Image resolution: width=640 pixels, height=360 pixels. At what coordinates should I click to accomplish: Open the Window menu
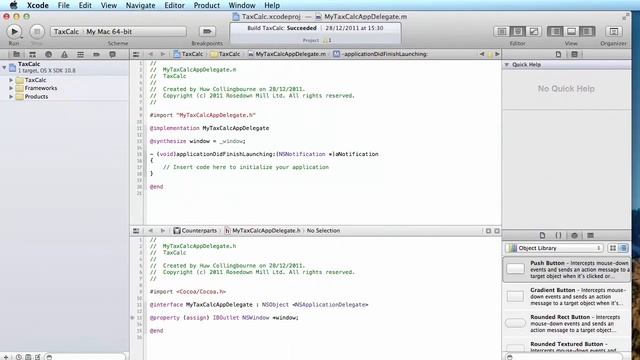click(x=242, y=5)
